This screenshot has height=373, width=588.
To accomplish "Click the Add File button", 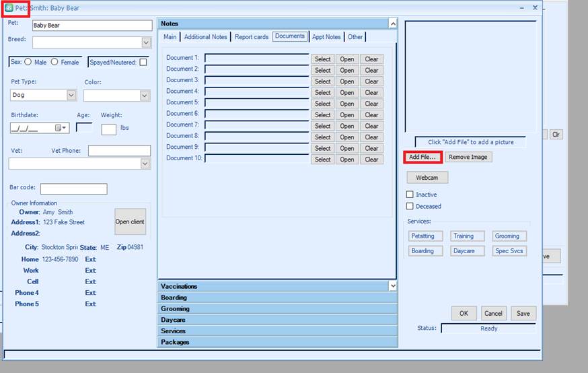I will click(x=422, y=157).
